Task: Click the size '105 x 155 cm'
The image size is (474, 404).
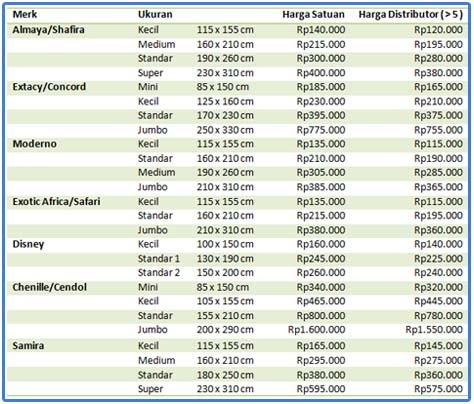Action: 225,301
